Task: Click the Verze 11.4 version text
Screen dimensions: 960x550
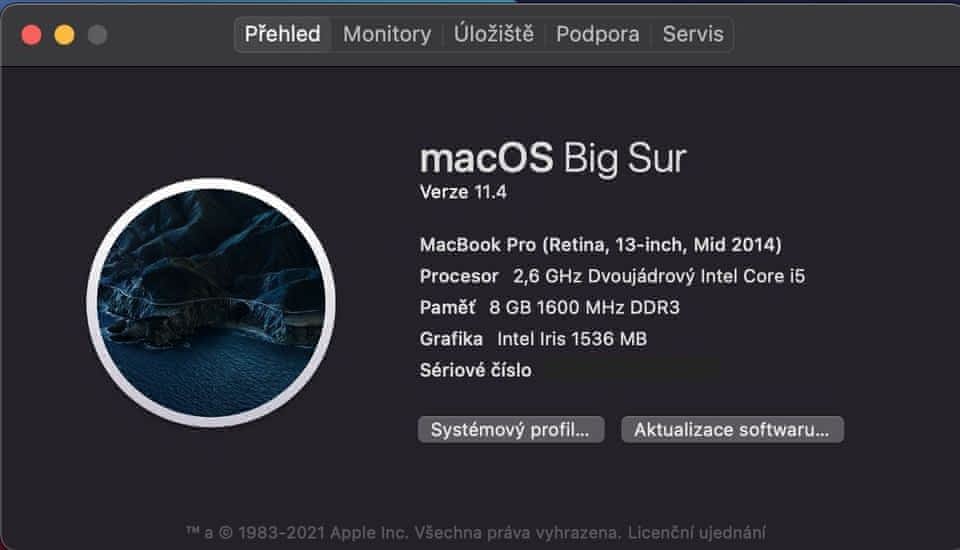Action: click(x=463, y=192)
